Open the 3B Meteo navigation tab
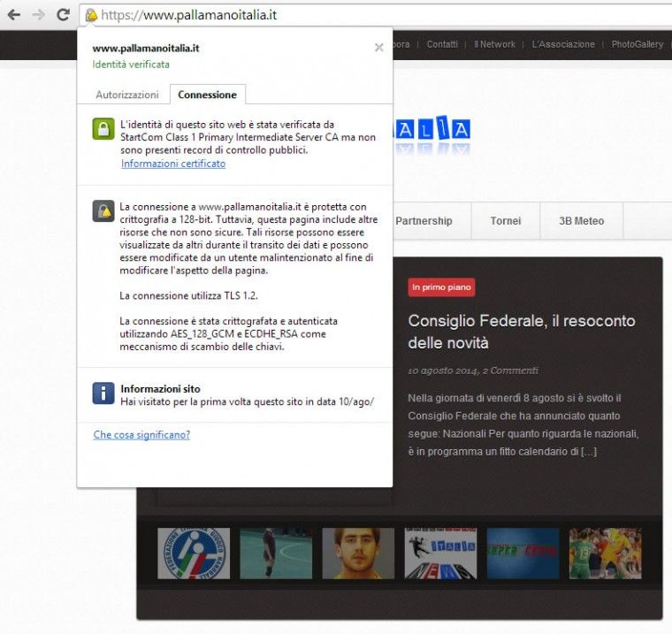 coord(582,221)
